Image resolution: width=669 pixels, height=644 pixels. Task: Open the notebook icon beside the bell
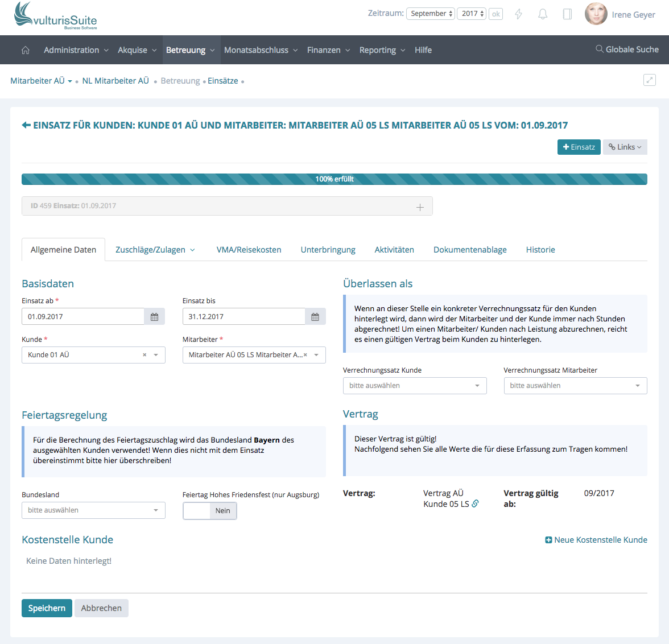[567, 14]
